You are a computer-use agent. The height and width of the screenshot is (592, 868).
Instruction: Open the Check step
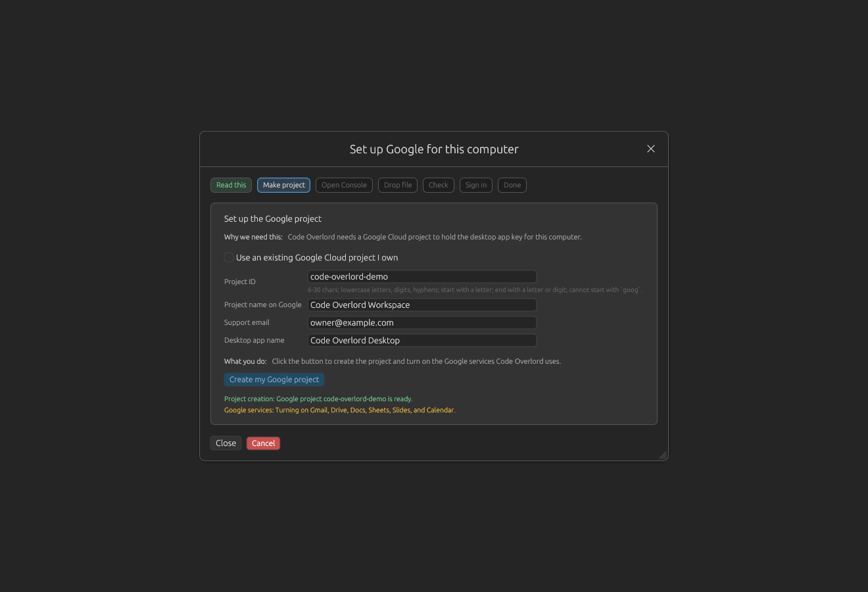438,185
